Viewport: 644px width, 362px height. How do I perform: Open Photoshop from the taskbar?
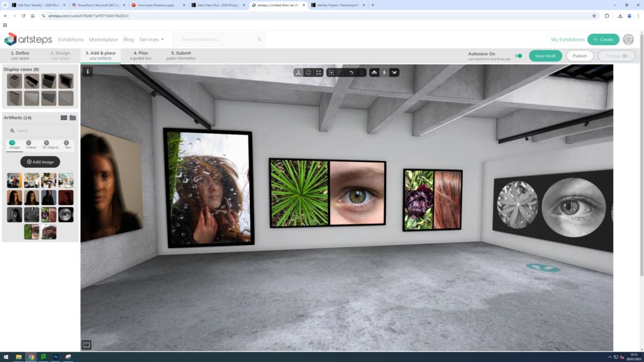[56, 357]
